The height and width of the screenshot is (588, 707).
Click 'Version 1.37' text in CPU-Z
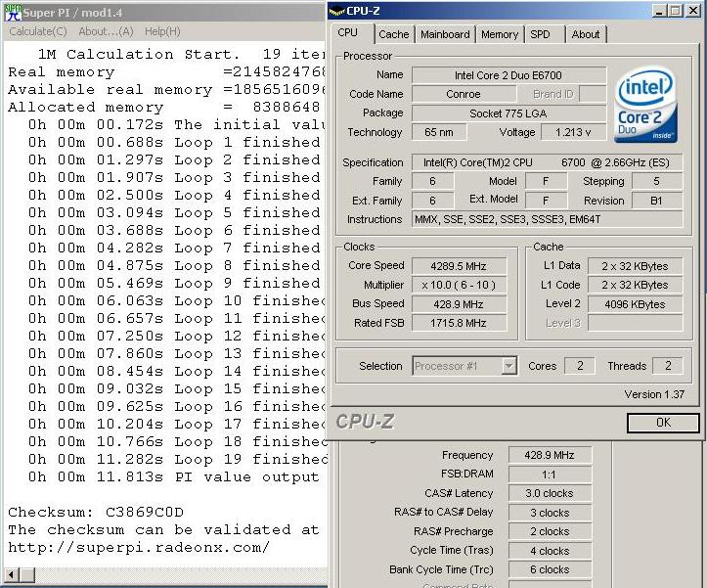click(654, 394)
